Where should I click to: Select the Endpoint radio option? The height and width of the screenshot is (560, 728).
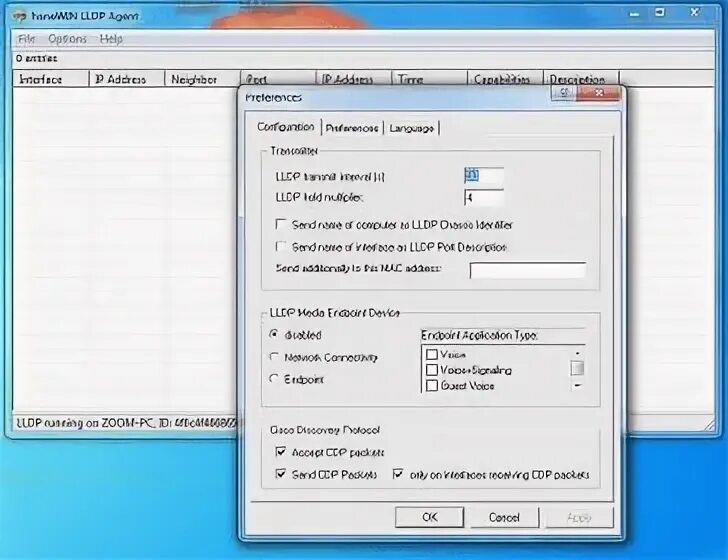point(274,379)
